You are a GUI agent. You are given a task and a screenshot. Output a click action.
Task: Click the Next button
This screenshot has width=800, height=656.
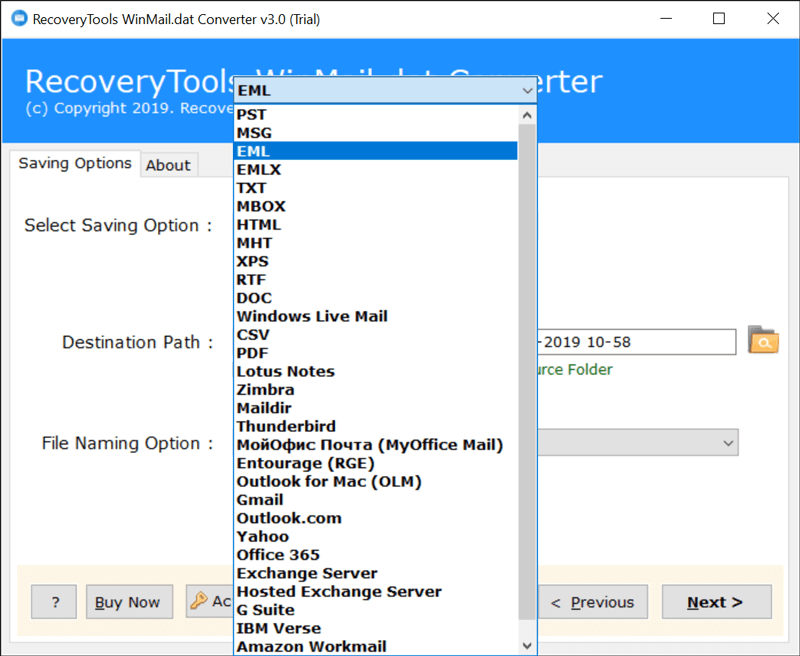[x=716, y=602]
